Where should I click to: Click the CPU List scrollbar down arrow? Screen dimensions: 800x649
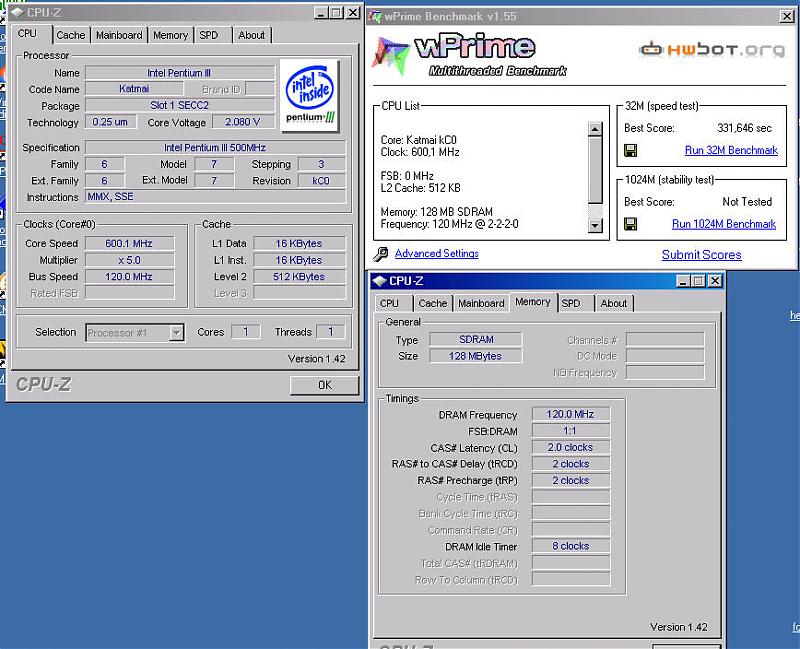(x=595, y=225)
